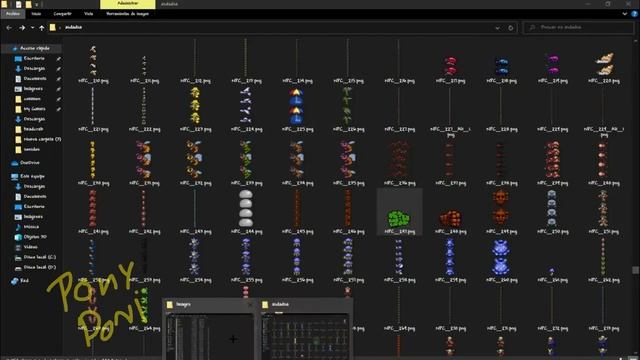Open Disco local (D:) drive
This screenshot has height=360, width=640.
pos(40,267)
